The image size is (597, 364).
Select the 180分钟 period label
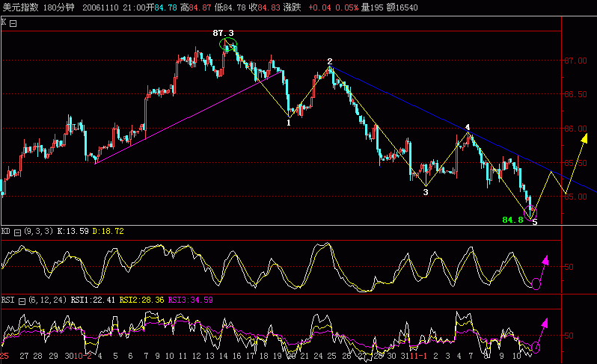(59, 7)
